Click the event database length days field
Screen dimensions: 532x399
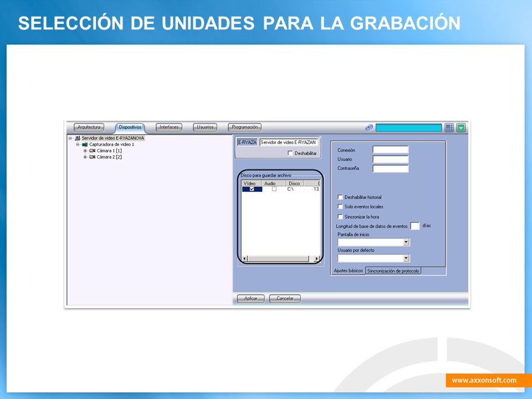tap(415, 226)
